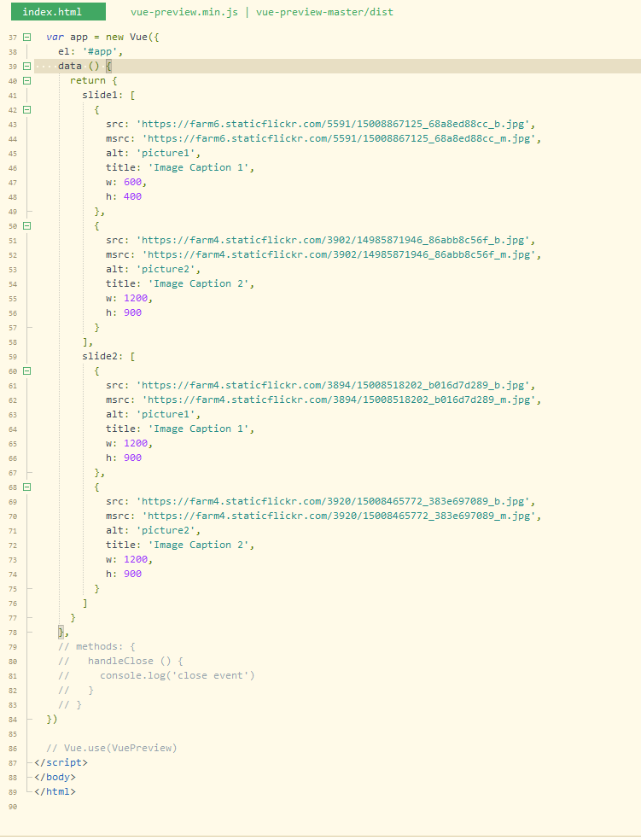The image size is (641, 840).
Task: Click the 15008465772 _b.jpg src URL
Action: point(335,501)
